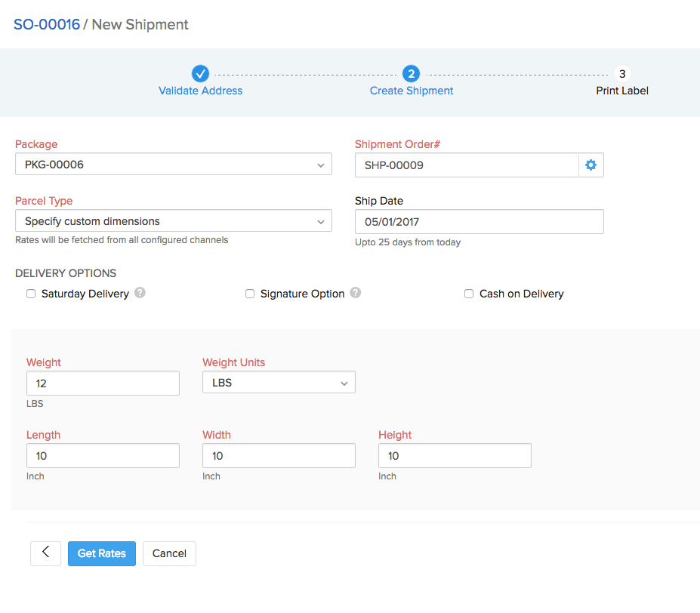This screenshot has width=700, height=613.
Task: Enable Cash on Delivery
Action: (469, 293)
